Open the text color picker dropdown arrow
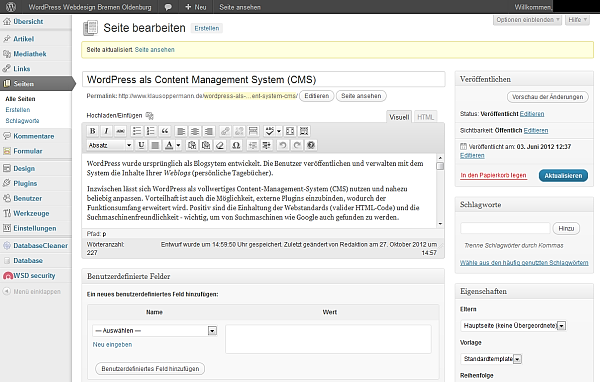This screenshot has width=600, height=382. [x=178, y=145]
